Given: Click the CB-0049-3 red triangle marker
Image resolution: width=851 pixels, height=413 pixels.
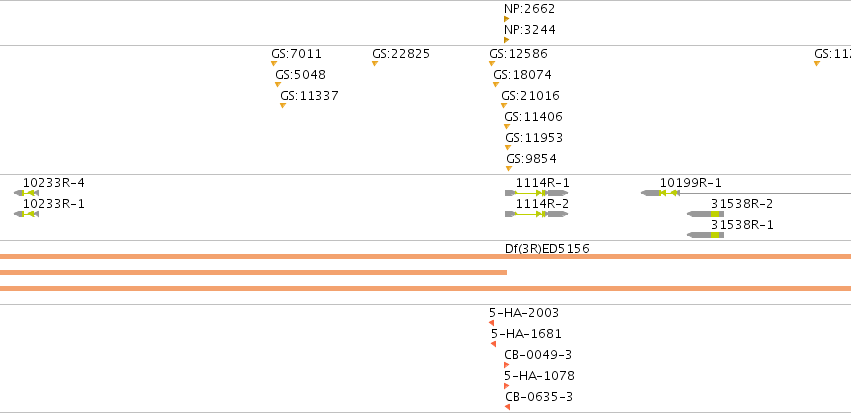Looking at the screenshot, I should [x=506, y=365].
